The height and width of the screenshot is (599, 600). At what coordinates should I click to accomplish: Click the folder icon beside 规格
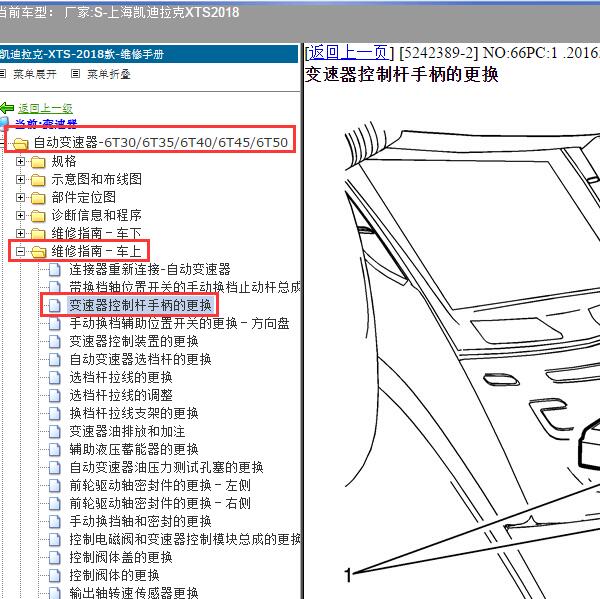tap(38, 162)
